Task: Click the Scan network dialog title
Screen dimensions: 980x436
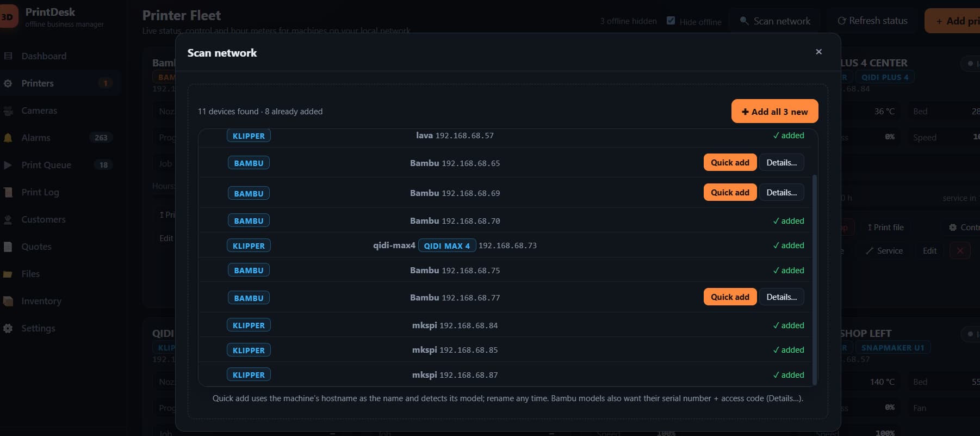Action: (222, 53)
